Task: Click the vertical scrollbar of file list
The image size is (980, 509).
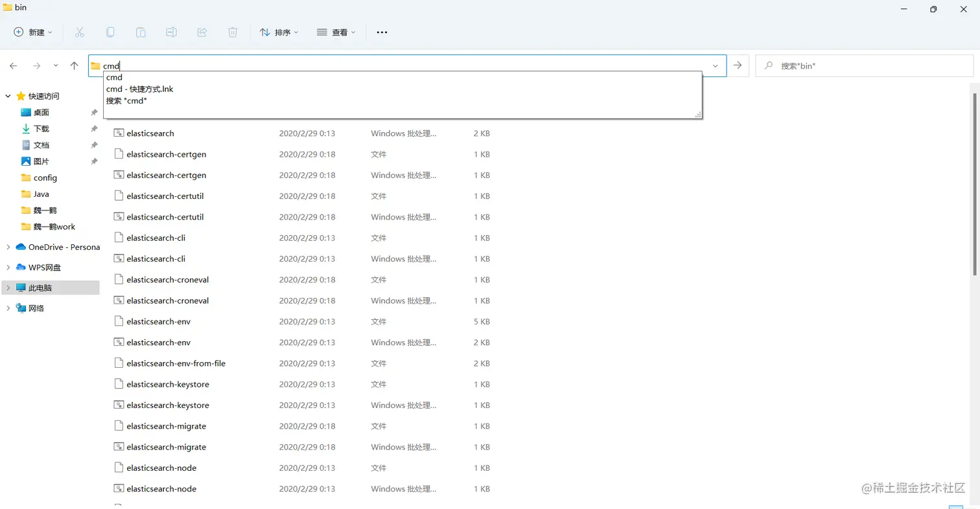Action: [976, 183]
